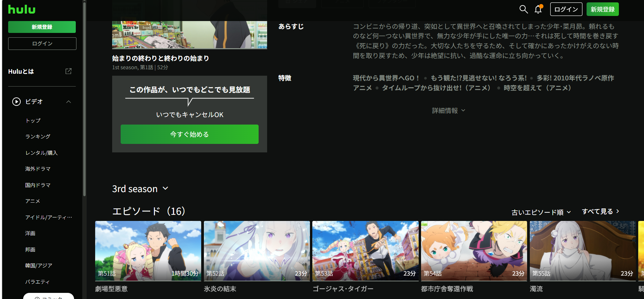
Task: Select バラエティ in the sidebar
Action: pyautogui.click(x=37, y=282)
